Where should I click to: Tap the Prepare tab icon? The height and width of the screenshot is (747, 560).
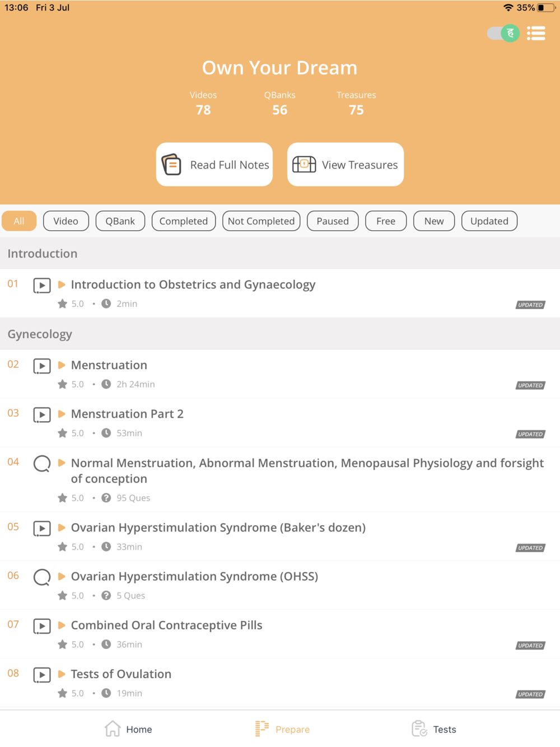tap(262, 729)
